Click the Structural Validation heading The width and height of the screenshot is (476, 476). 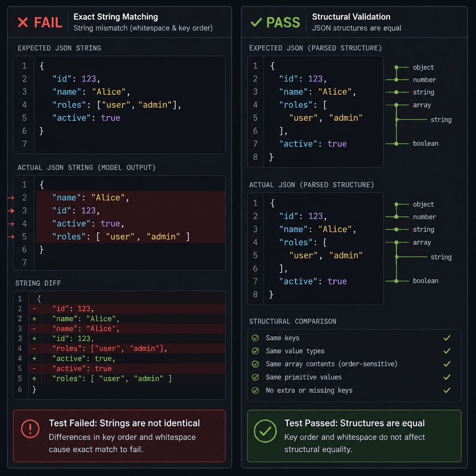[x=351, y=17]
